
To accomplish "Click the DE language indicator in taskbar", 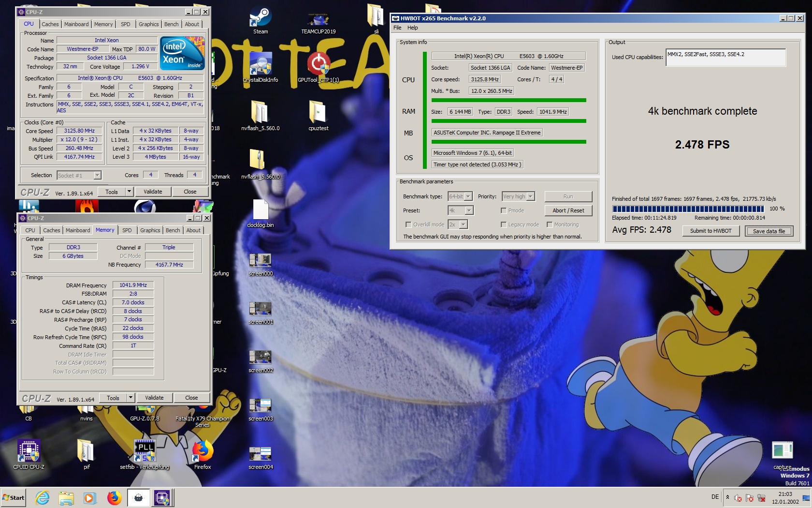I will (715, 497).
